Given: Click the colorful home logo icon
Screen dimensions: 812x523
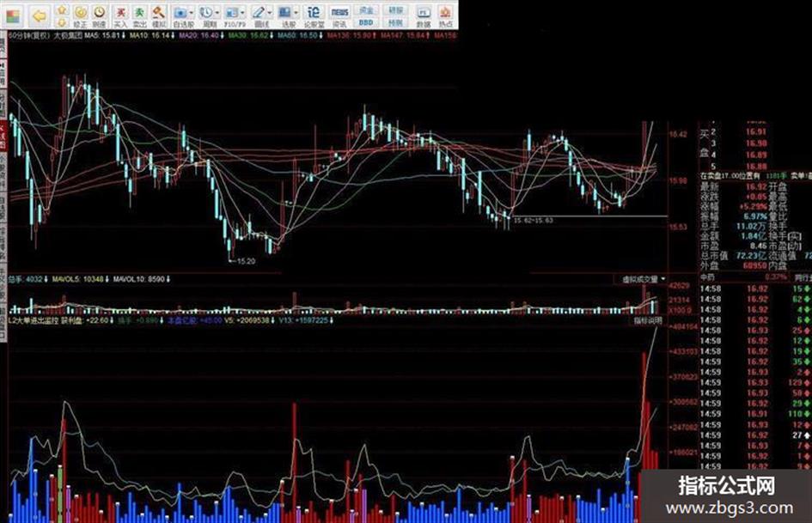Looking at the screenshot, I should pyautogui.click(x=12, y=15).
